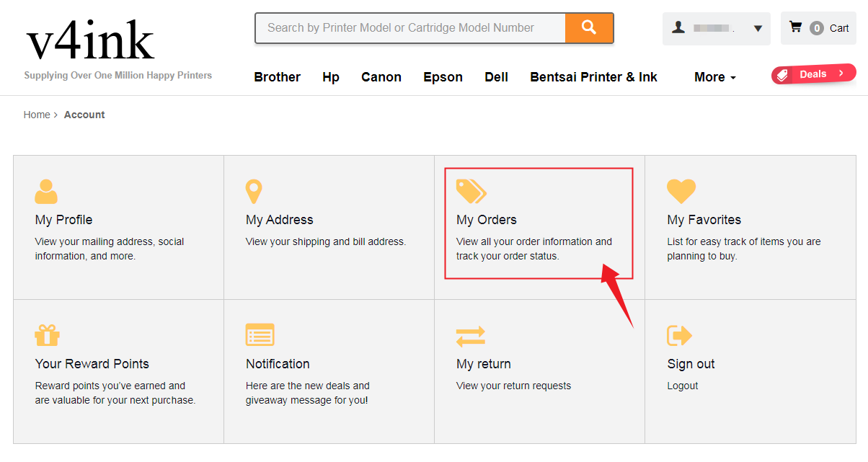Click 'View your return requests' text
Image resolution: width=868 pixels, height=462 pixels.
tap(513, 386)
